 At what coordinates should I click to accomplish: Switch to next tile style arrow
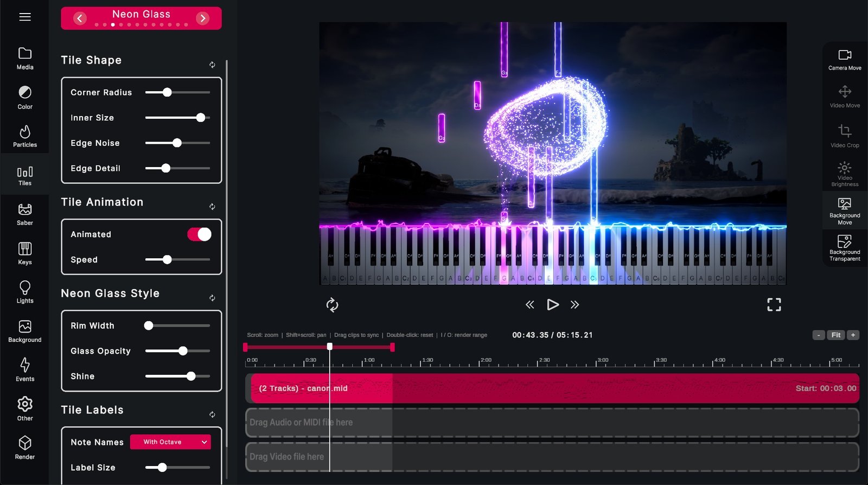(x=203, y=18)
